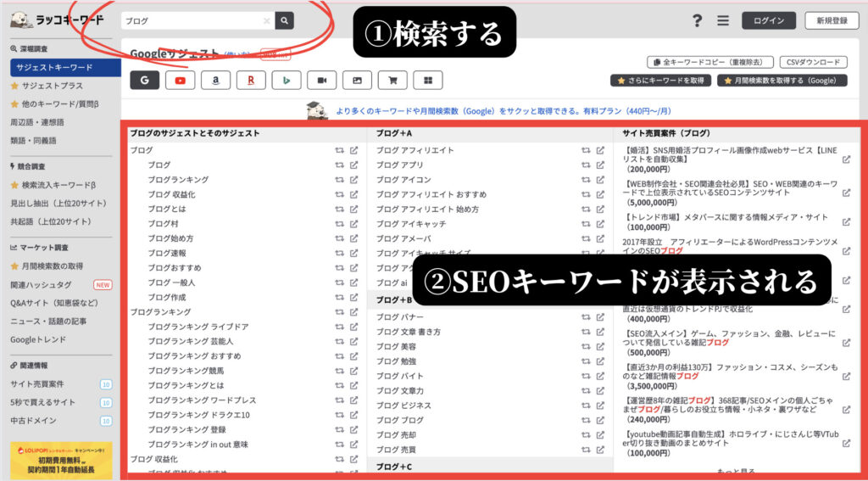Click the keyword ブログ 一般人
868x481 pixels.
pos(171,282)
